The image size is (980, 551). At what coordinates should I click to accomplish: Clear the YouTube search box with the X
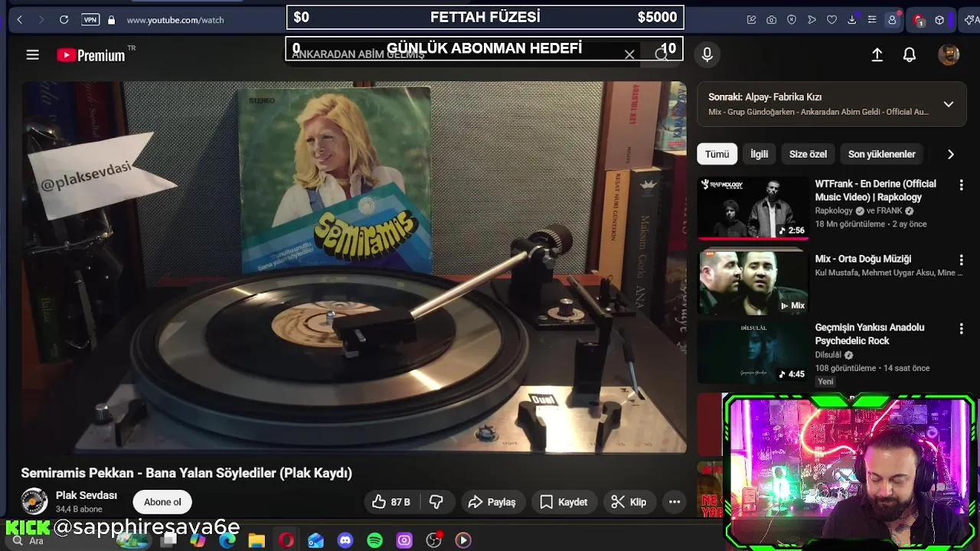[629, 54]
